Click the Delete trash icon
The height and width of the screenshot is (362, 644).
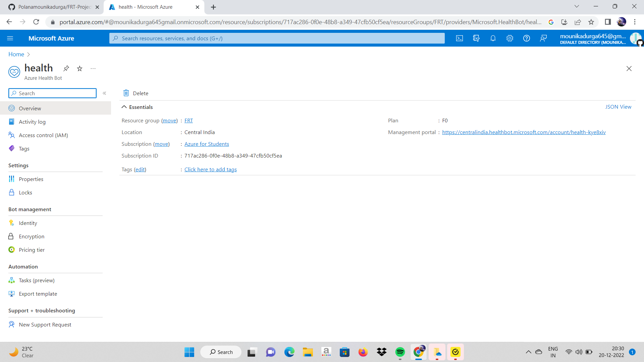pos(126,93)
